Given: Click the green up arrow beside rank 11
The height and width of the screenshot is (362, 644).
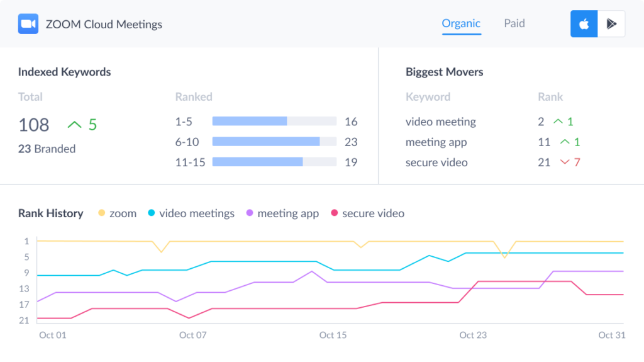Looking at the screenshot, I should [x=565, y=142].
